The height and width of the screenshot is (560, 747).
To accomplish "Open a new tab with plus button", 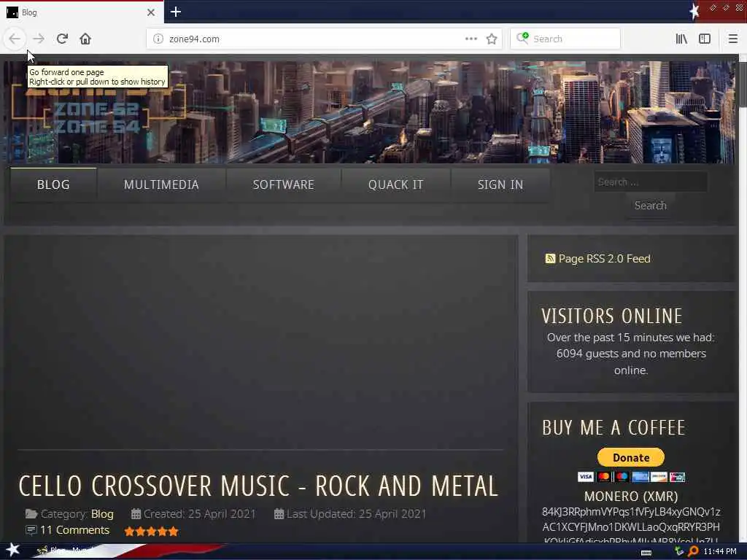I will (x=175, y=12).
